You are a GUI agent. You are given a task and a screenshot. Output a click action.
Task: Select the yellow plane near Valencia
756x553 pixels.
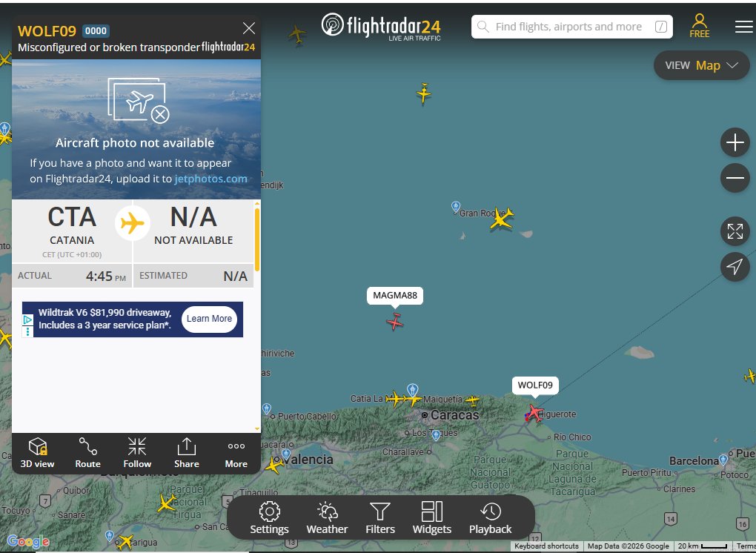(273, 465)
